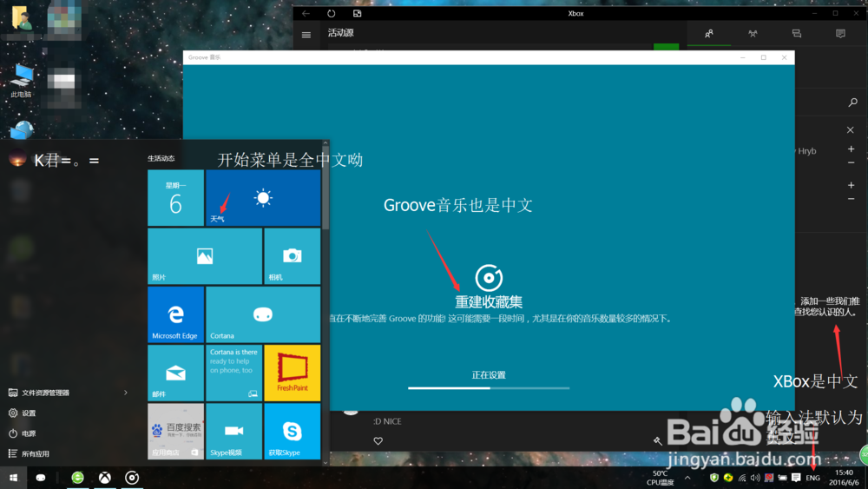The width and height of the screenshot is (868, 489).
Task: Open the Microsoft Edge tile
Action: point(175,314)
